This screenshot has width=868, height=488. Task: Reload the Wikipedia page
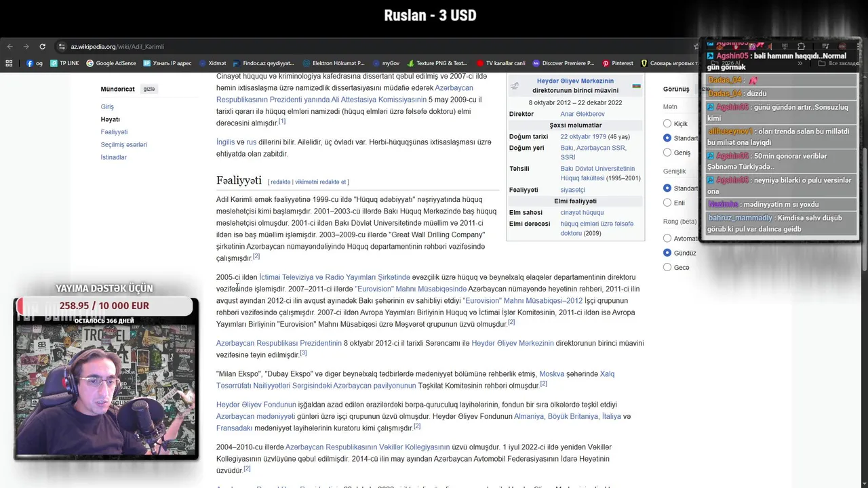click(42, 47)
